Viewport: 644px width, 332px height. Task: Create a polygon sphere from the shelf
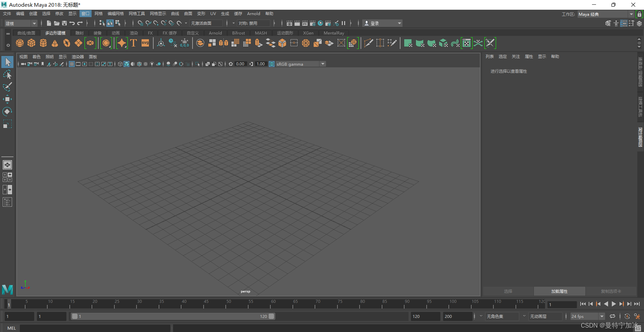(20, 43)
